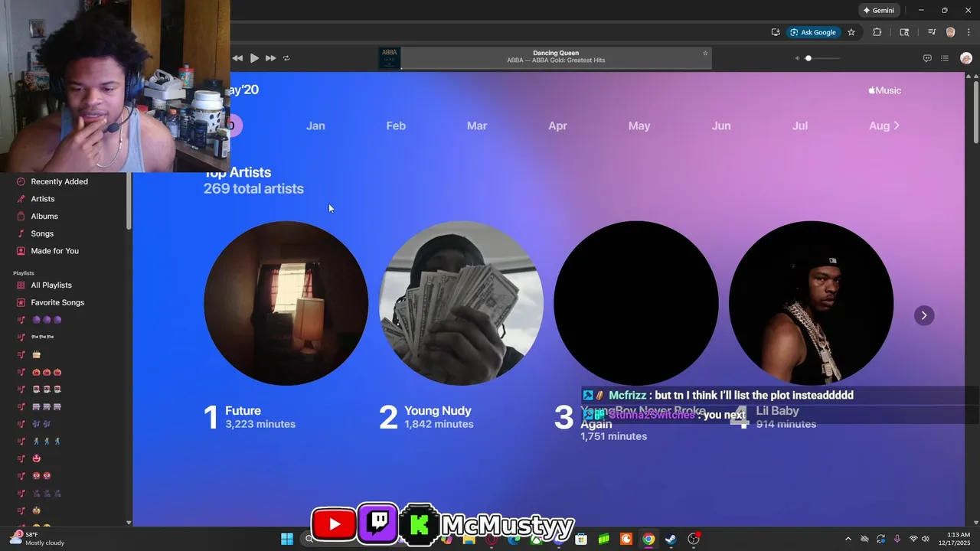Viewport: 980px width, 551px height.
Task: Open Albums in sidebar
Action: (x=44, y=217)
